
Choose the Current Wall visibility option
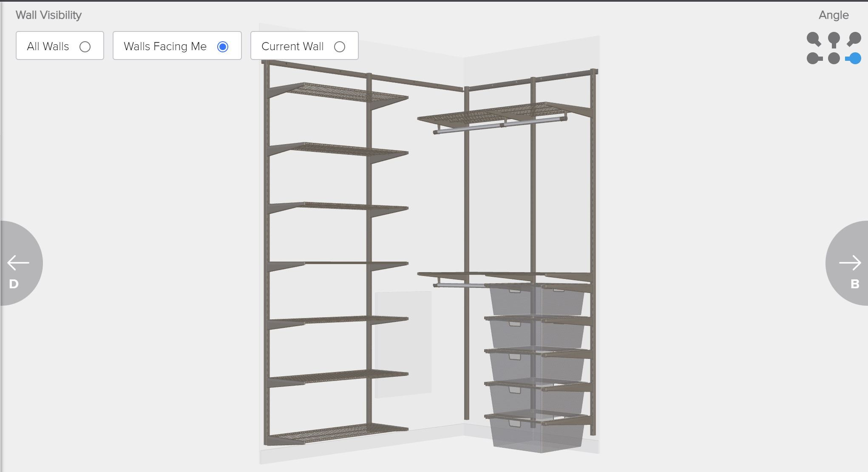339,46
